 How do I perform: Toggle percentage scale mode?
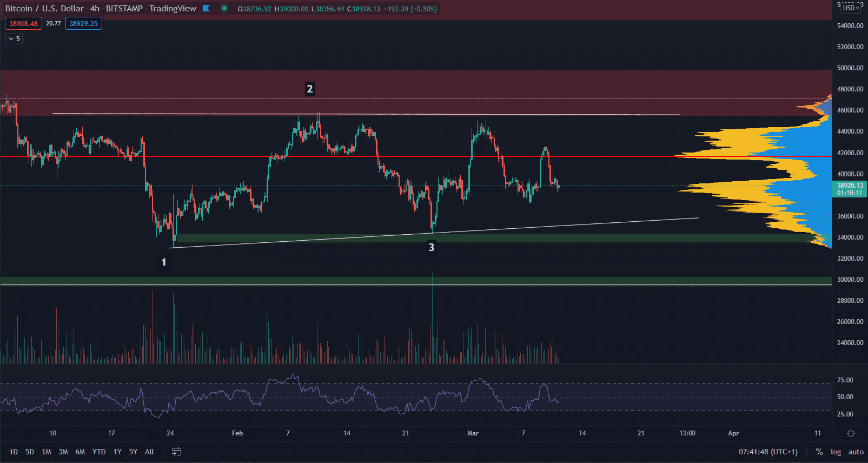[x=819, y=452]
